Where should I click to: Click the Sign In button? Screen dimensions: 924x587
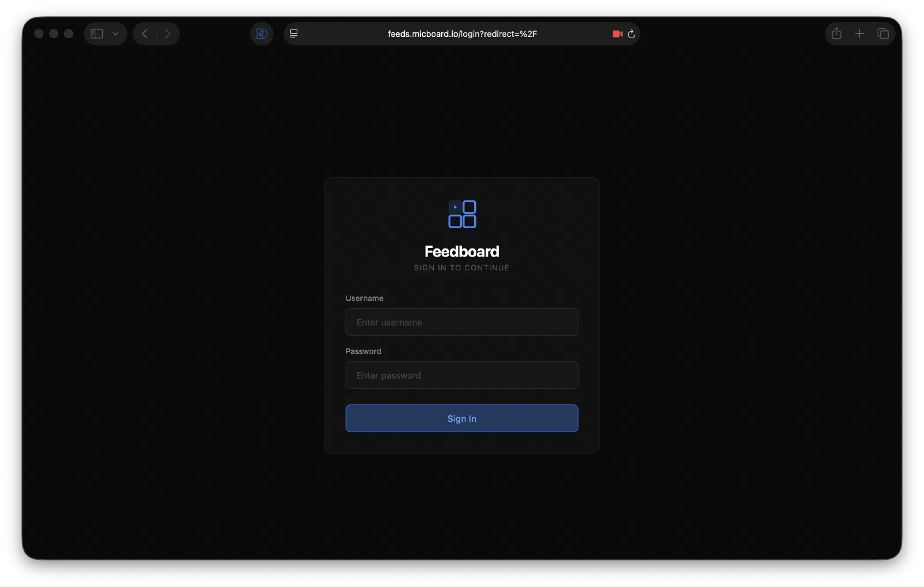tap(461, 418)
